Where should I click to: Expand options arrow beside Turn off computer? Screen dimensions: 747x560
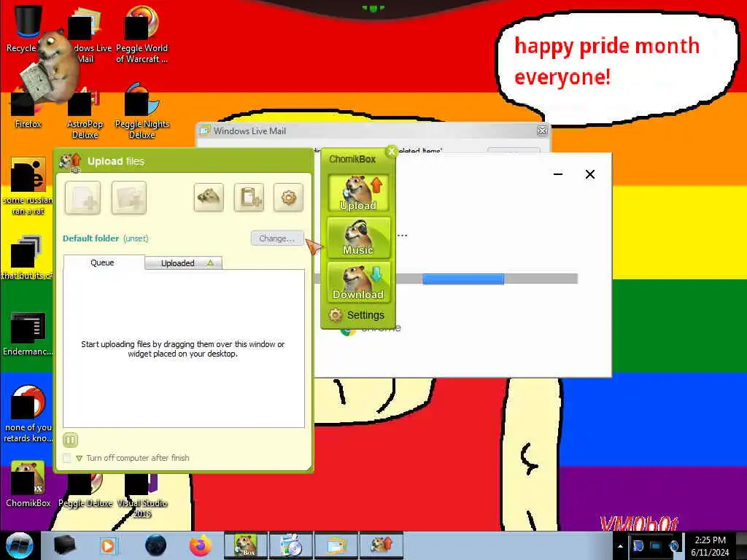tap(79, 458)
